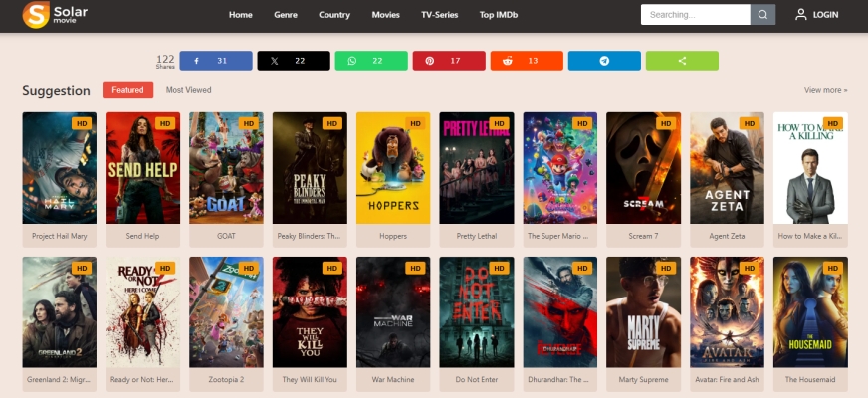Screen dimensions: 868x398
Task: Share the page on Pinterest
Action: (x=448, y=61)
